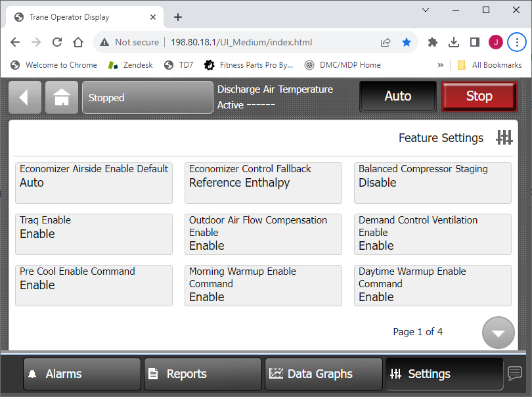Click the share page icon in address bar
532x397 pixels.
(386, 43)
